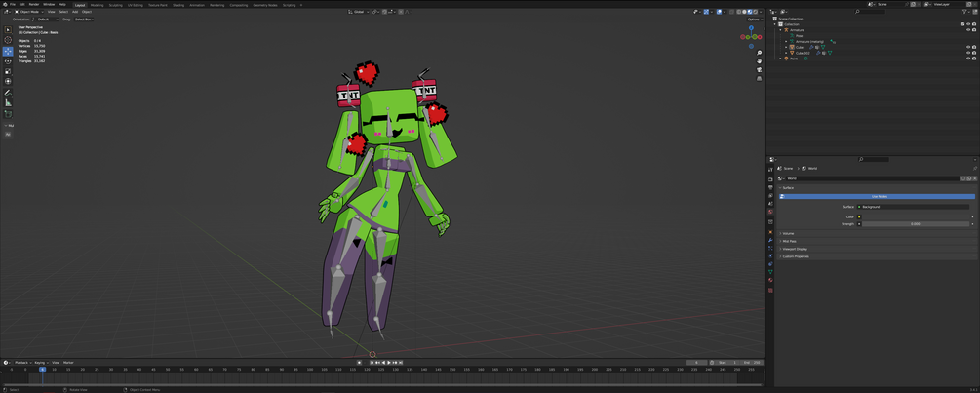Switch to the Geometry Nodes workspace tab
The width and height of the screenshot is (980, 393).
(265, 5)
